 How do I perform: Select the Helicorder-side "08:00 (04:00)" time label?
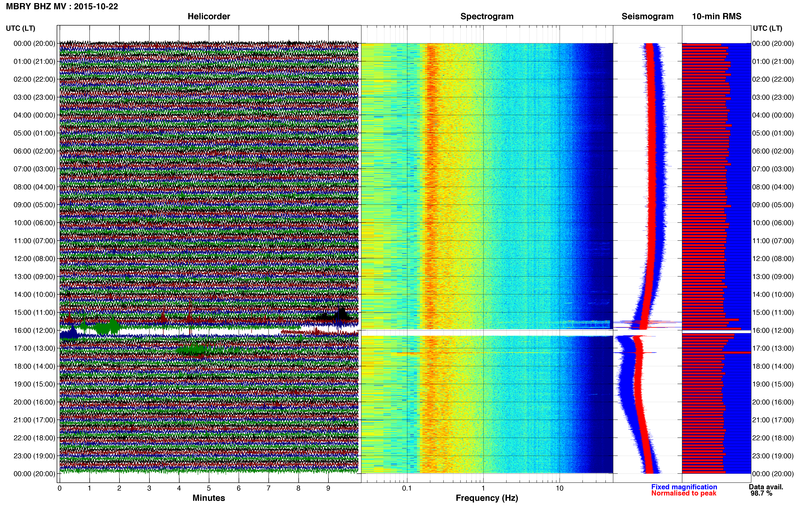pos(34,187)
